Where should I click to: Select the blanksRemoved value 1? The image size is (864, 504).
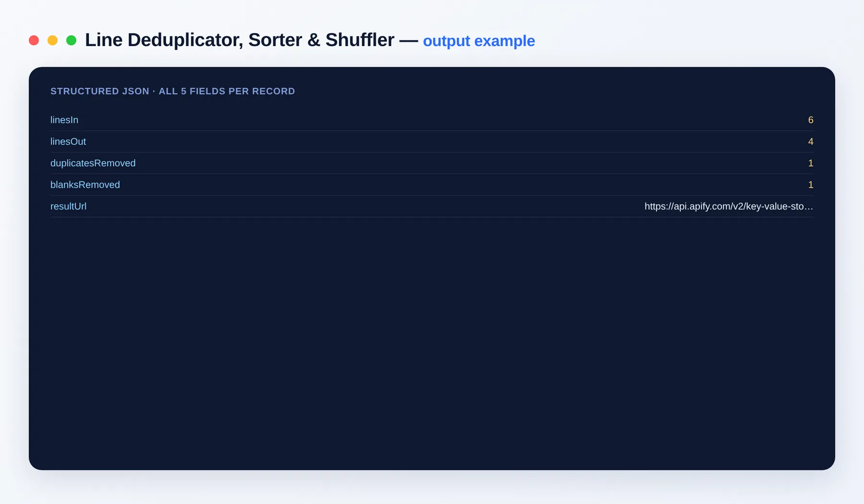pos(810,185)
